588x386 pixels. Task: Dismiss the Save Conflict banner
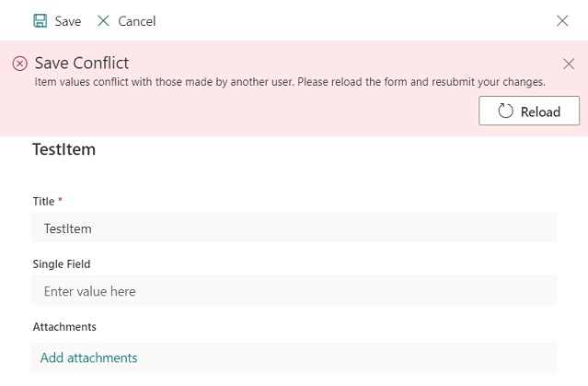(569, 64)
